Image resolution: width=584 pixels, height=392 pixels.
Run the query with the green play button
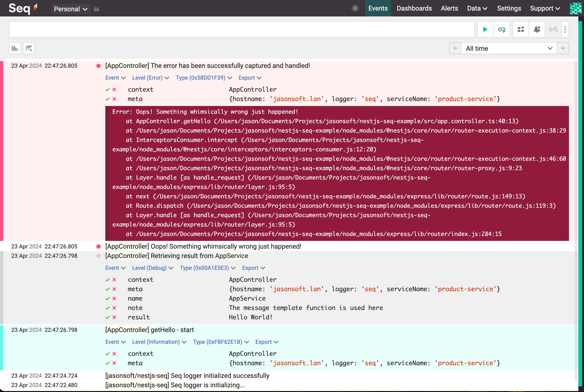coord(485,30)
